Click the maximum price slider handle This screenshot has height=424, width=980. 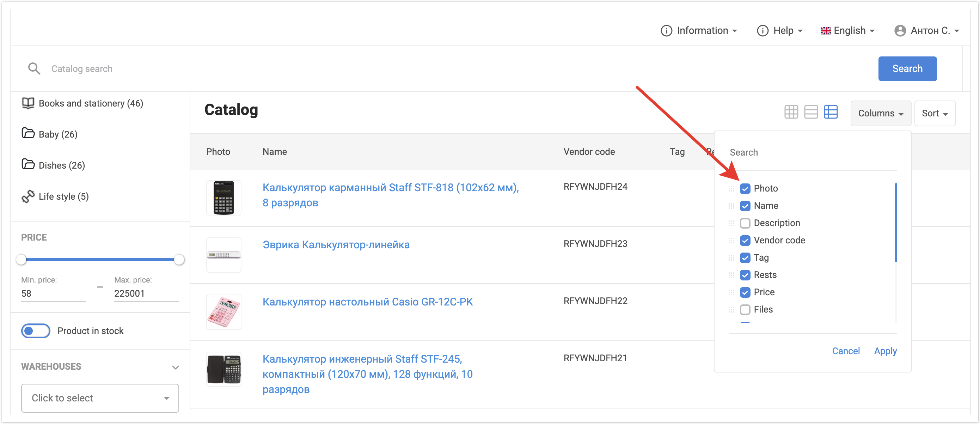coord(179,260)
